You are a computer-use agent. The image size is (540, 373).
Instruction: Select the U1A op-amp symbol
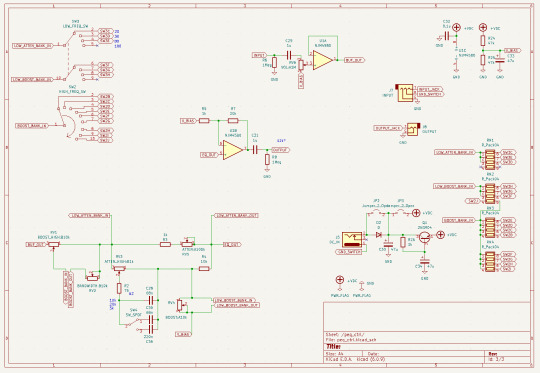[x=323, y=60]
